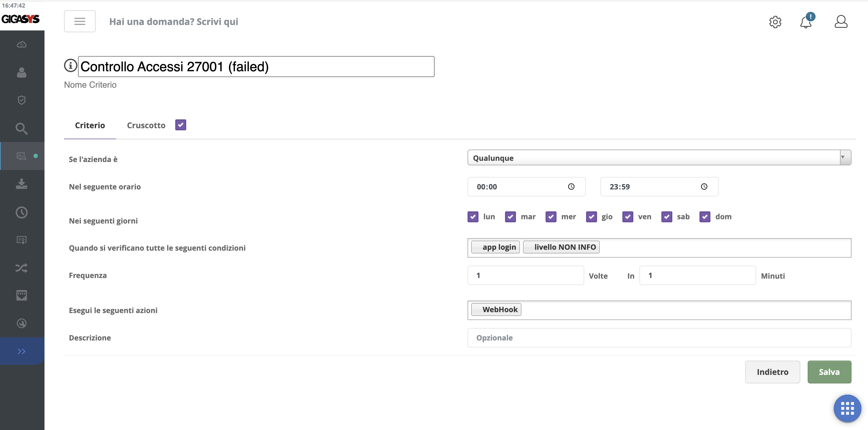Click the Salva button

829,372
